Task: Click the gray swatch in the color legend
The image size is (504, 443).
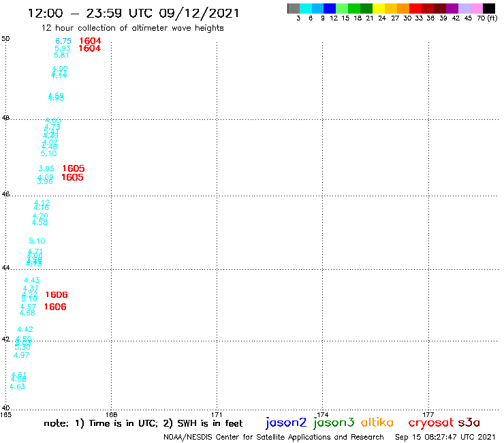Action: point(294,8)
